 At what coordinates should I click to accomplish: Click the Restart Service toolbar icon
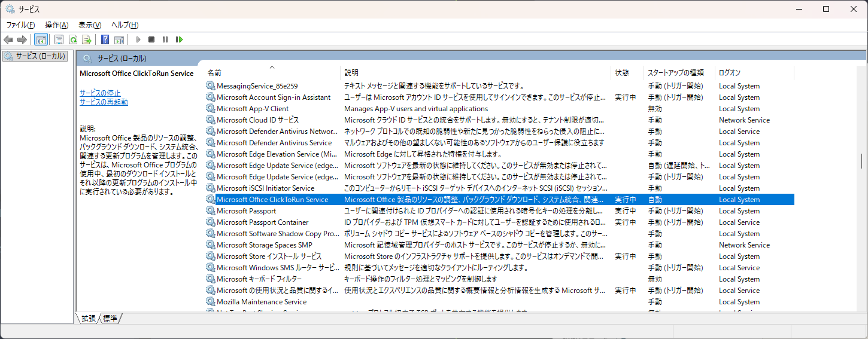[x=179, y=39]
